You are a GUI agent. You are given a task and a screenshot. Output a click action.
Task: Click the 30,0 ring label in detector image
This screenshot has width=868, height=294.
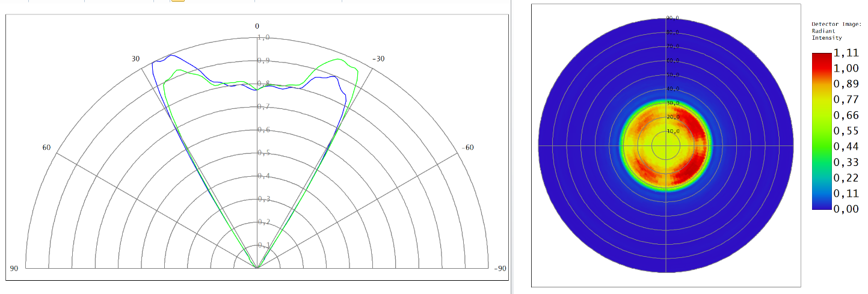[673, 103]
